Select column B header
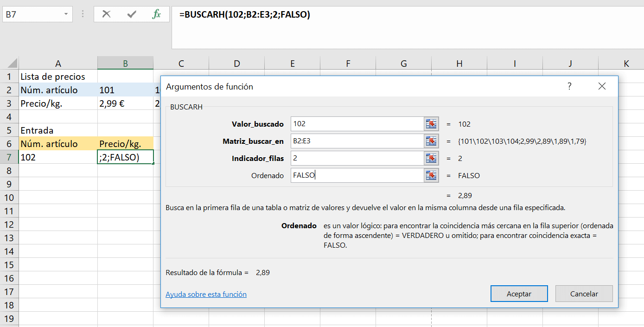 click(x=125, y=64)
